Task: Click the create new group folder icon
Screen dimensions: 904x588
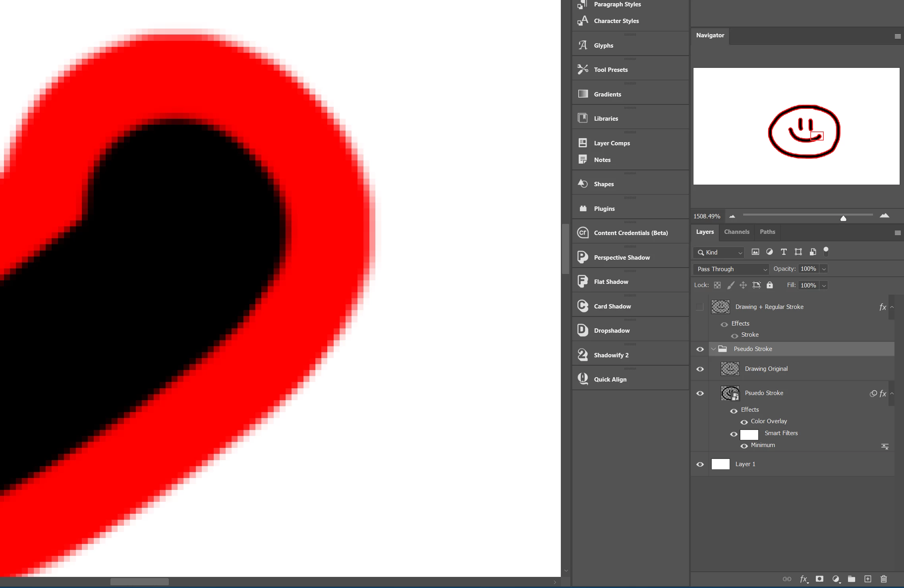Action: tap(852, 579)
